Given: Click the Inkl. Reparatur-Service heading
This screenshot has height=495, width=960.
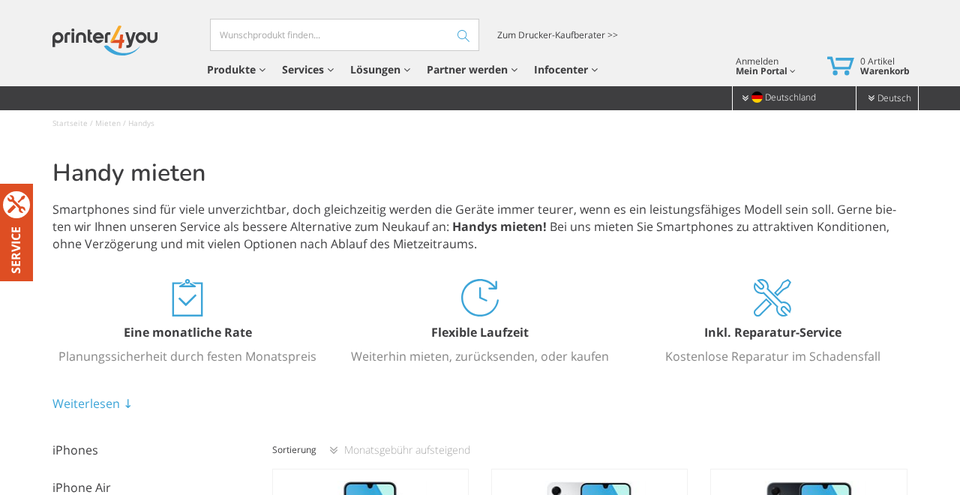Looking at the screenshot, I should click(x=773, y=333).
